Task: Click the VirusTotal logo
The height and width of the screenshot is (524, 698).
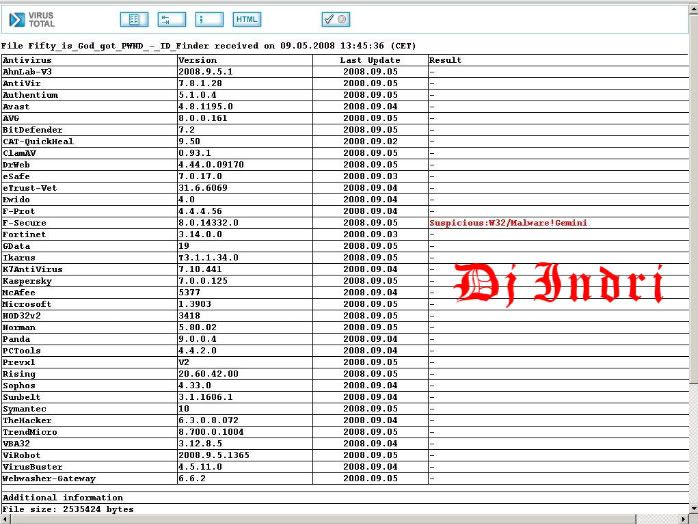Action: (32, 20)
